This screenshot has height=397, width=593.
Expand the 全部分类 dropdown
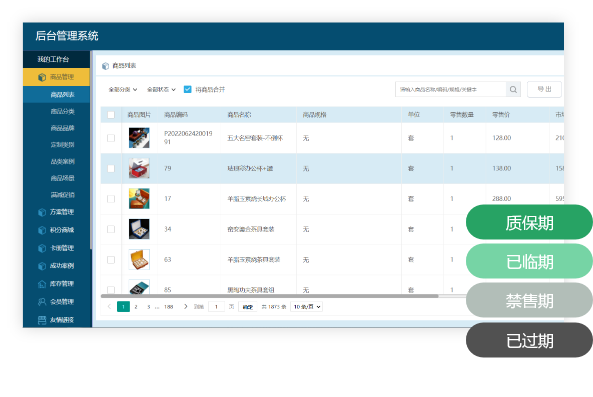point(123,90)
